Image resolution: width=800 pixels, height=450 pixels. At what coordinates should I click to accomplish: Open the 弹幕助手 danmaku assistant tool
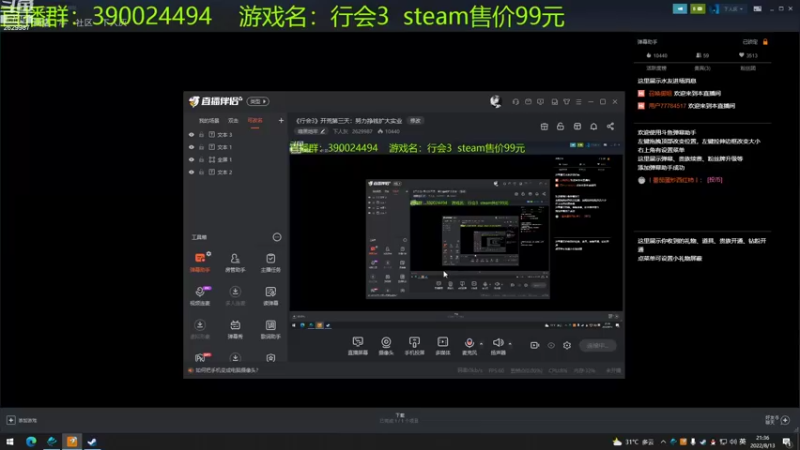coord(200,262)
